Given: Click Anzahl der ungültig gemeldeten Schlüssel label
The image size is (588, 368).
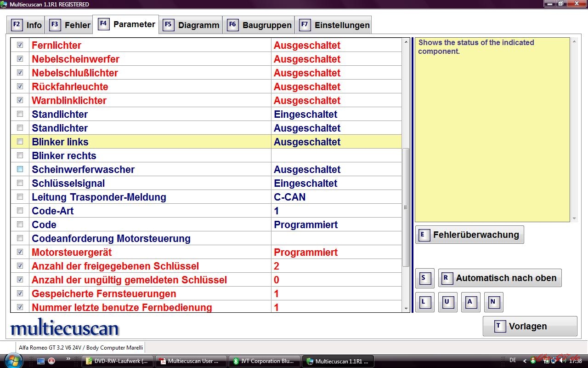Looking at the screenshot, I should pyautogui.click(x=130, y=280).
